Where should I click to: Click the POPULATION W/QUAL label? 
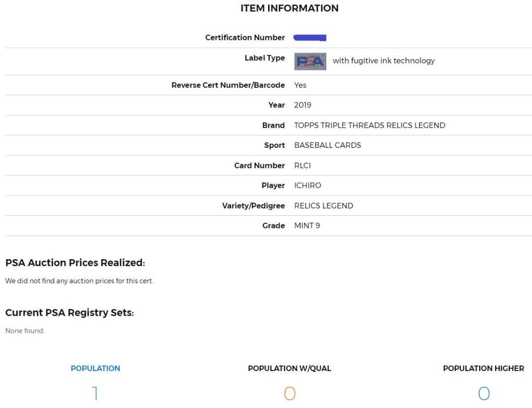(290, 368)
